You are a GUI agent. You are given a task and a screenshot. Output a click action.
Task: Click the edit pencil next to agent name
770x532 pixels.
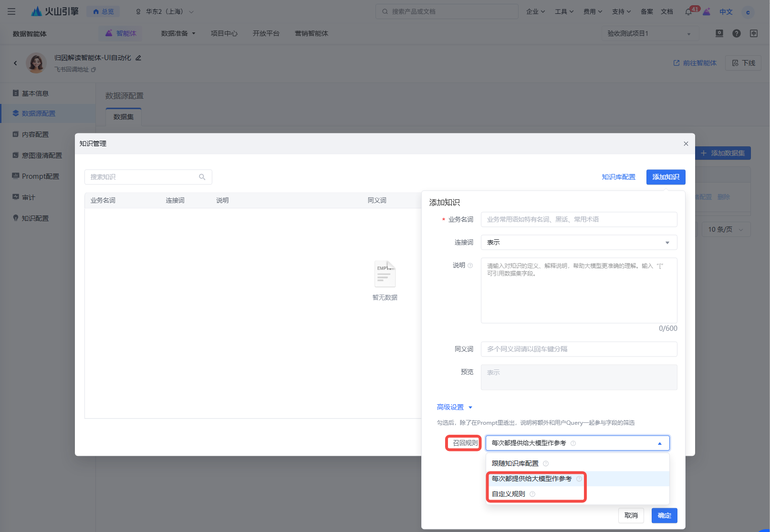click(x=138, y=58)
